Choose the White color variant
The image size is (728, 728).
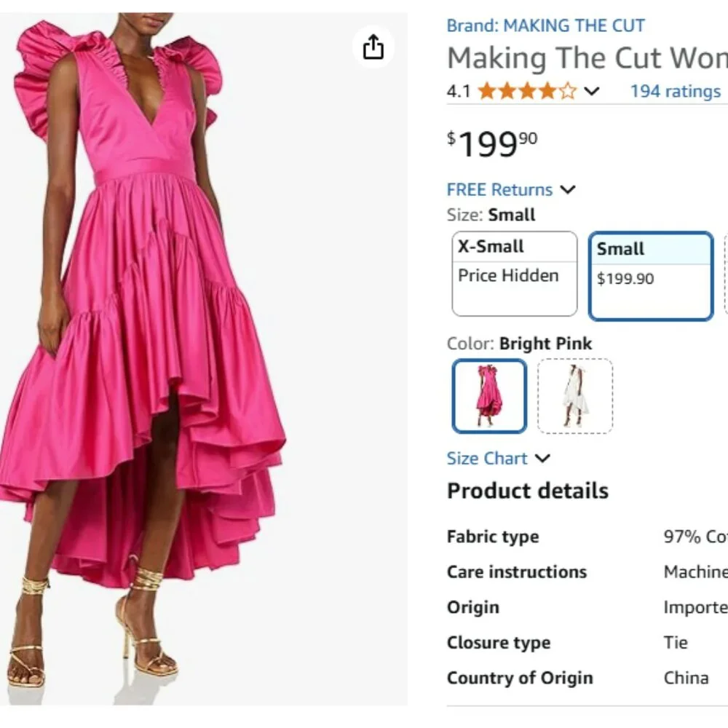575,396
